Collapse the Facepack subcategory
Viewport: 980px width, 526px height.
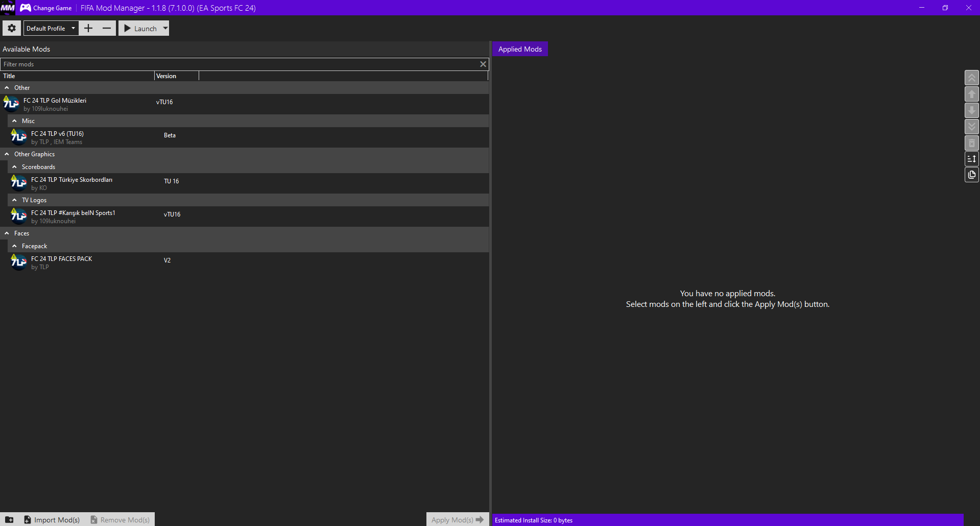(x=14, y=246)
